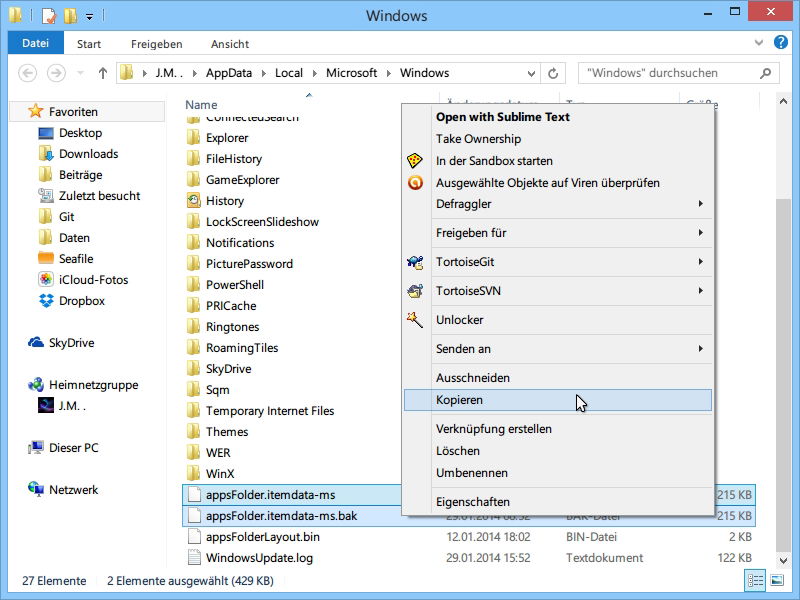Switch to the Ansicht ribbon tab
Screen dimensions: 800x600
pos(230,44)
